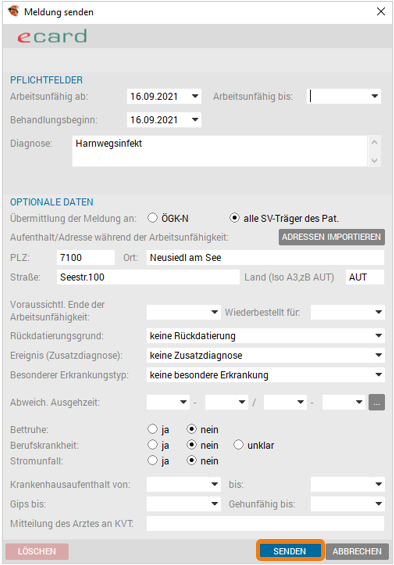The width and height of the screenshot is (394, 565).
Task: Open the Krankenhausaufenthalt bis date dropdown
Action: 378,484
